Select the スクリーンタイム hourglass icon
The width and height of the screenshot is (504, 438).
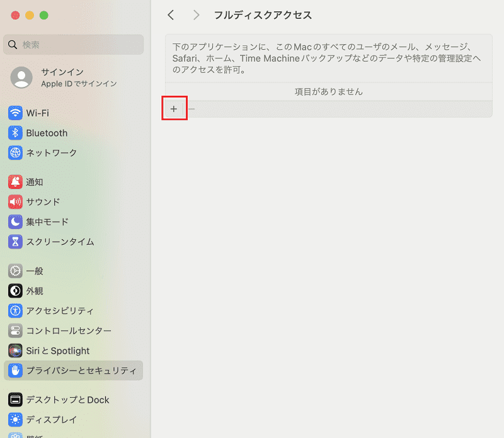tap(15, 242)
